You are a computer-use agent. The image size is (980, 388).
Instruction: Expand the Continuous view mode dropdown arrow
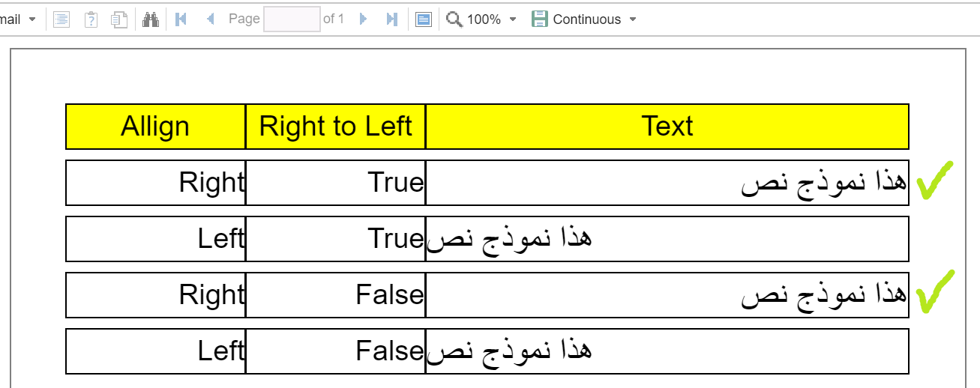[x=633, y=19]
